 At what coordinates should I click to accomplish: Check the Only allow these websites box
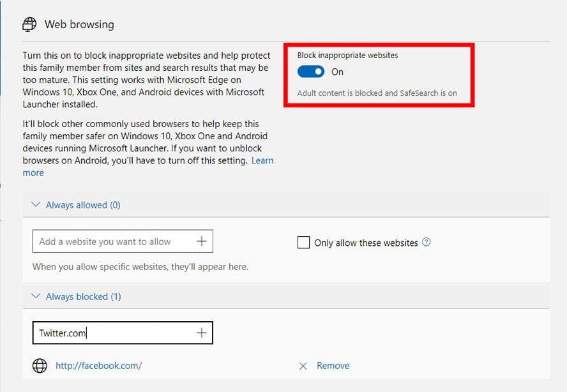tap(304, 243)
